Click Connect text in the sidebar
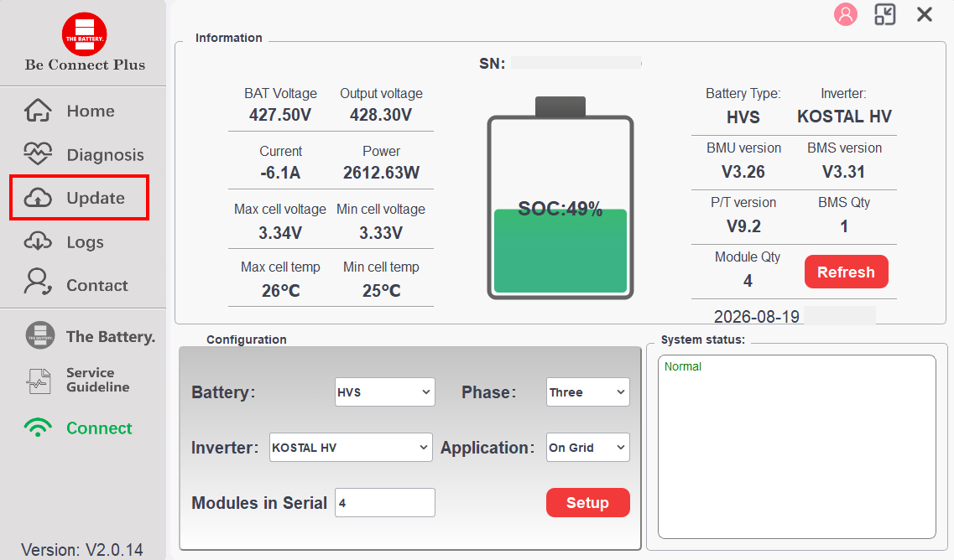 tap(99, 428)
